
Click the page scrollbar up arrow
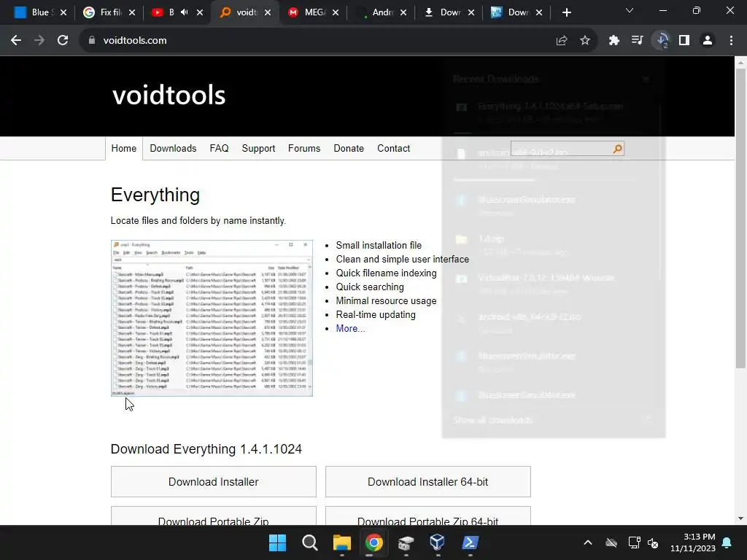pos(740,62)
